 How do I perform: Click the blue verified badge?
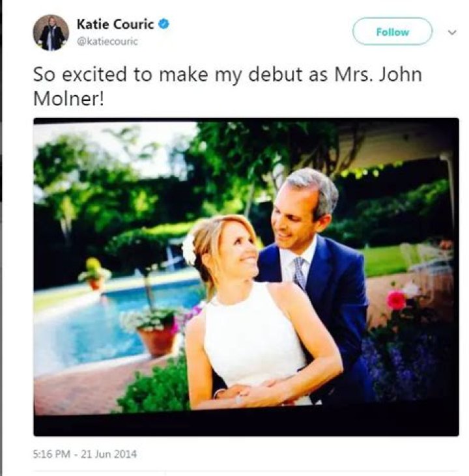click(165, 25)
